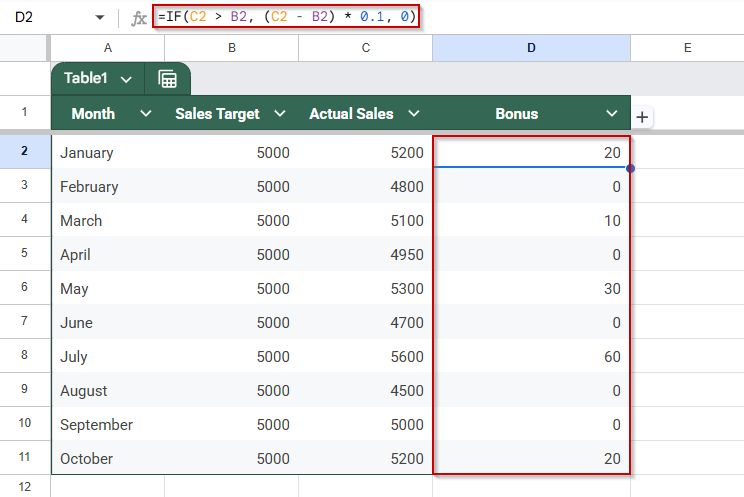The image size is (744, 497).
Task: Open the Sales Target column dropdown
Action: 280,113
